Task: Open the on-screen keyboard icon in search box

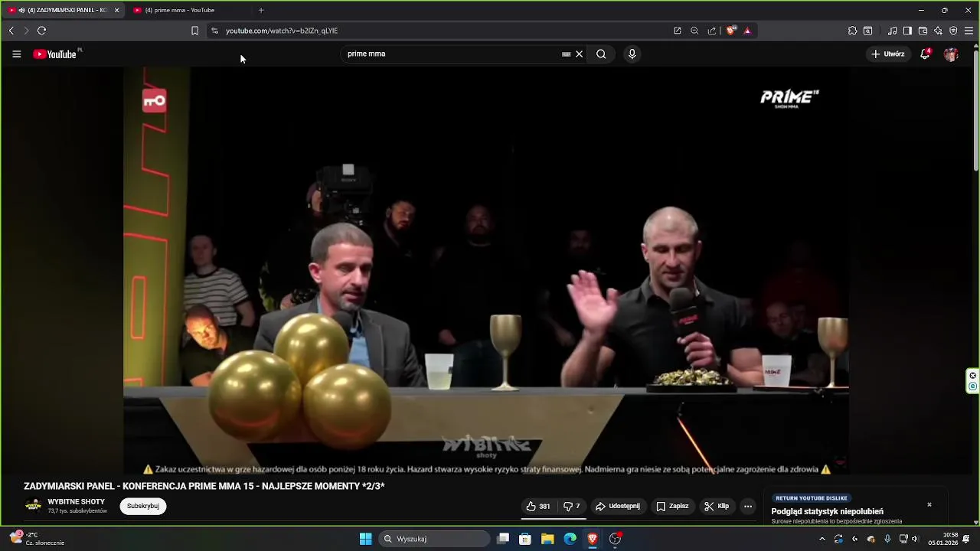Action: point(567,54)
